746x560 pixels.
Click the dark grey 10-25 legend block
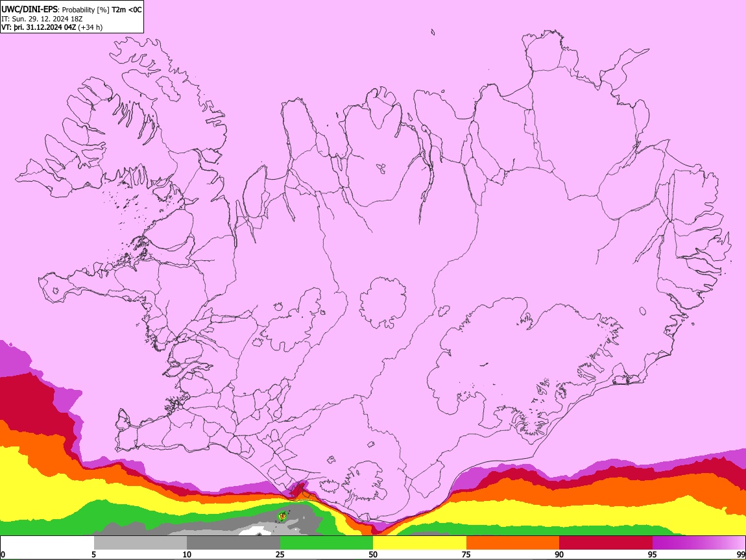click(x=234, y=543)
